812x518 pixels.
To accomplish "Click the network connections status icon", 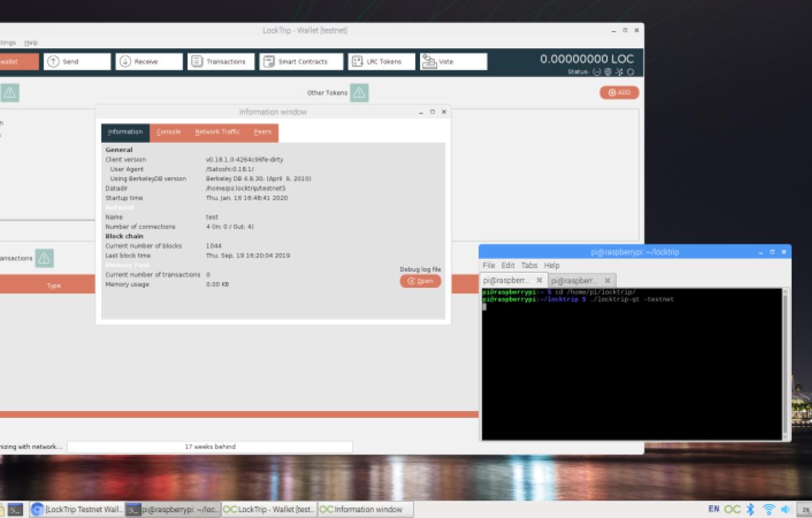I will (619, 72).
